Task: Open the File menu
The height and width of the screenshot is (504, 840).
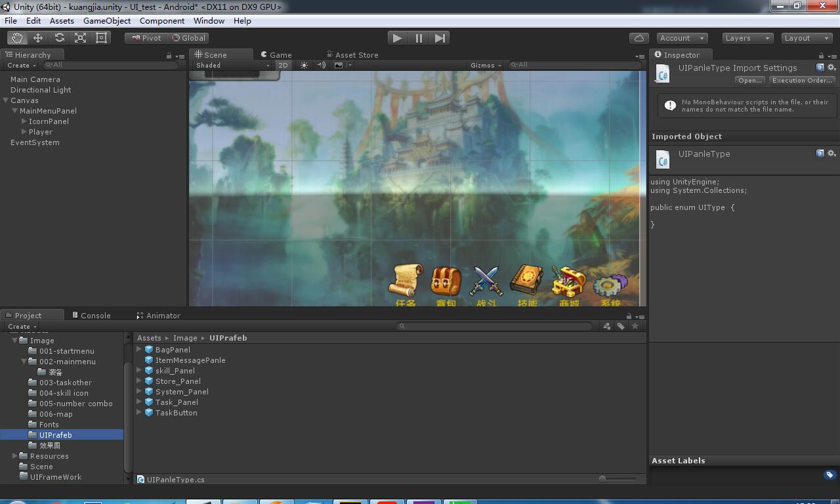Action: [x=11, y=21]
